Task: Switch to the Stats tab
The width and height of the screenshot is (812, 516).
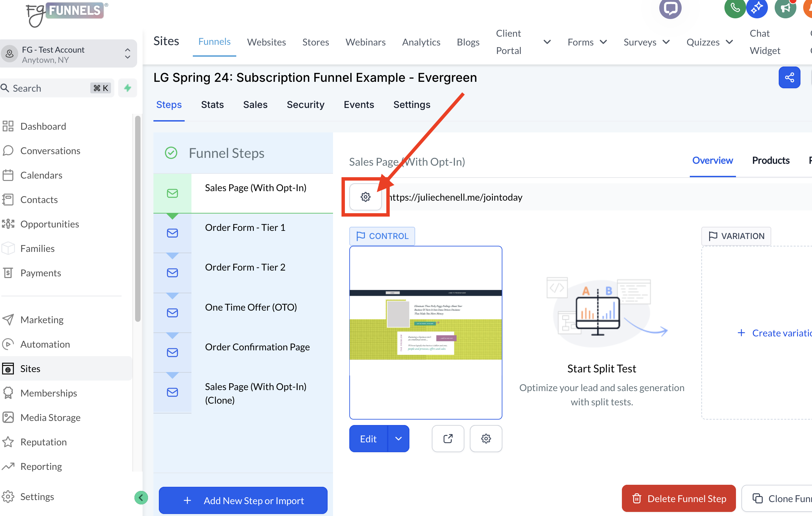Action: tap(212, 105)
